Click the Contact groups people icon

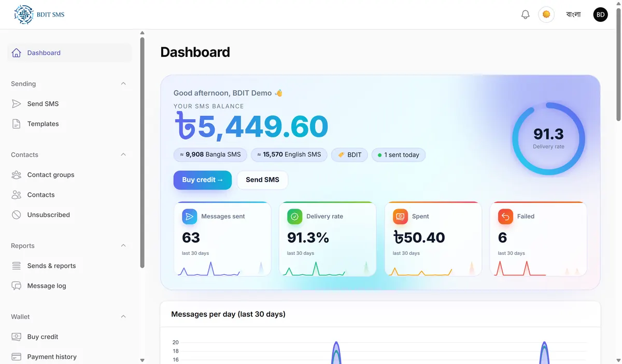[17, 174]
